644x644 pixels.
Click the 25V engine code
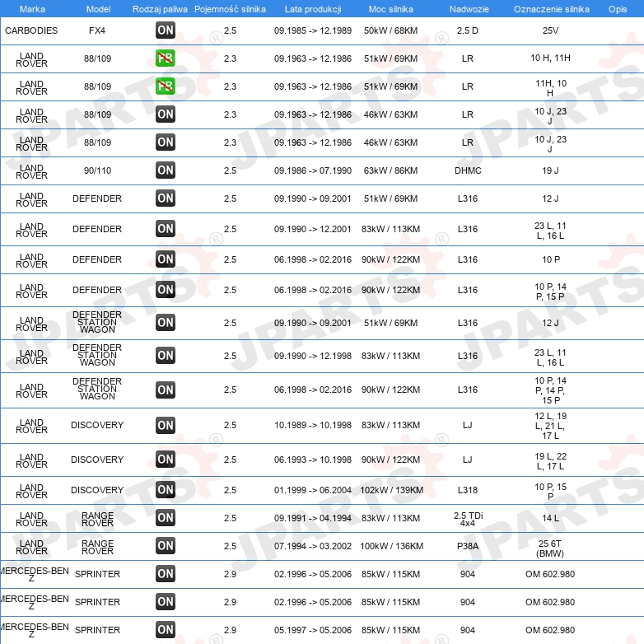click(x=550, y=30)
